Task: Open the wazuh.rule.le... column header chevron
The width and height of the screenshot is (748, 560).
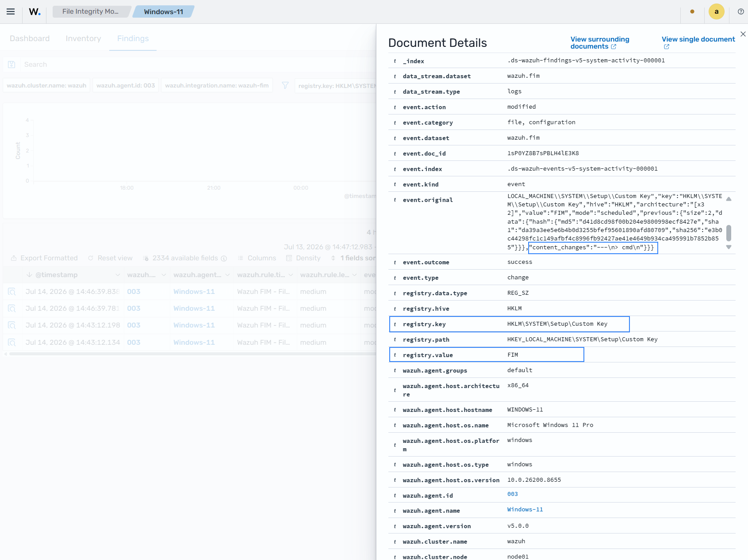Action: [354, 275]
